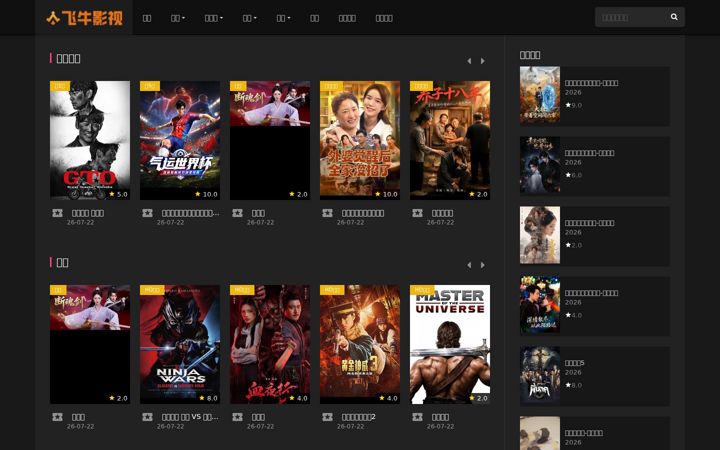Open the red 血夜 horror poster
Viewport: 720px width, 450px height.
(270, 344)
